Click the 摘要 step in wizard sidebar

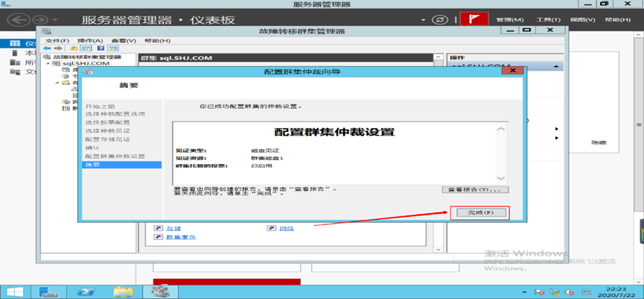(121, 165)
